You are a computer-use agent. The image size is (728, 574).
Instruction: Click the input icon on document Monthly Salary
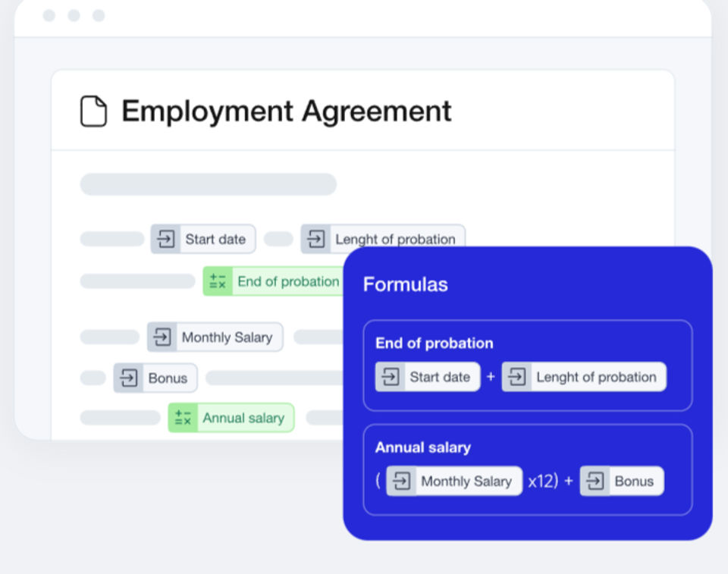click(x=162, y=337)
